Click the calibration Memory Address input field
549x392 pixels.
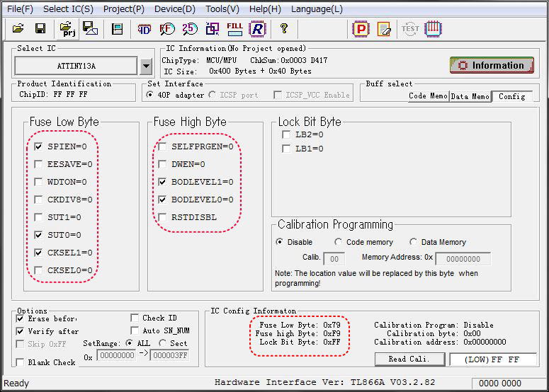pos(463,259)
